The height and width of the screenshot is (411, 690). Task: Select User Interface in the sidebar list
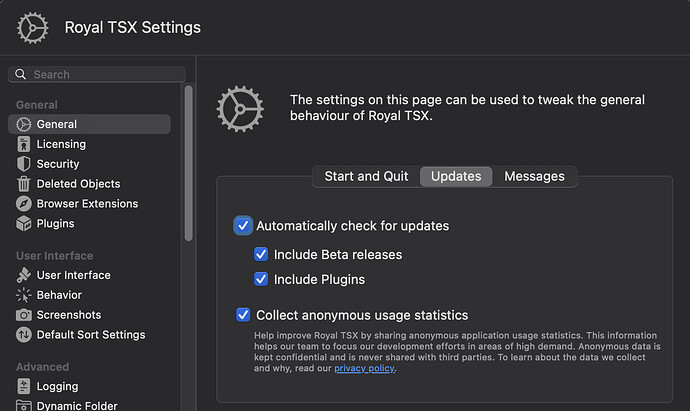[73, 275]
